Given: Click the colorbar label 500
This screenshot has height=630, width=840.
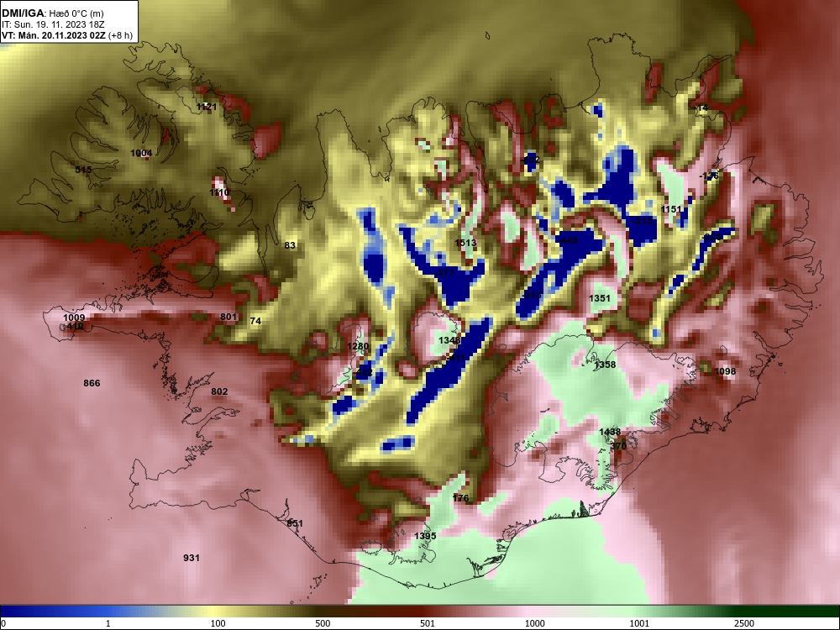Looking at the screenshot, I should coord(323,623).
